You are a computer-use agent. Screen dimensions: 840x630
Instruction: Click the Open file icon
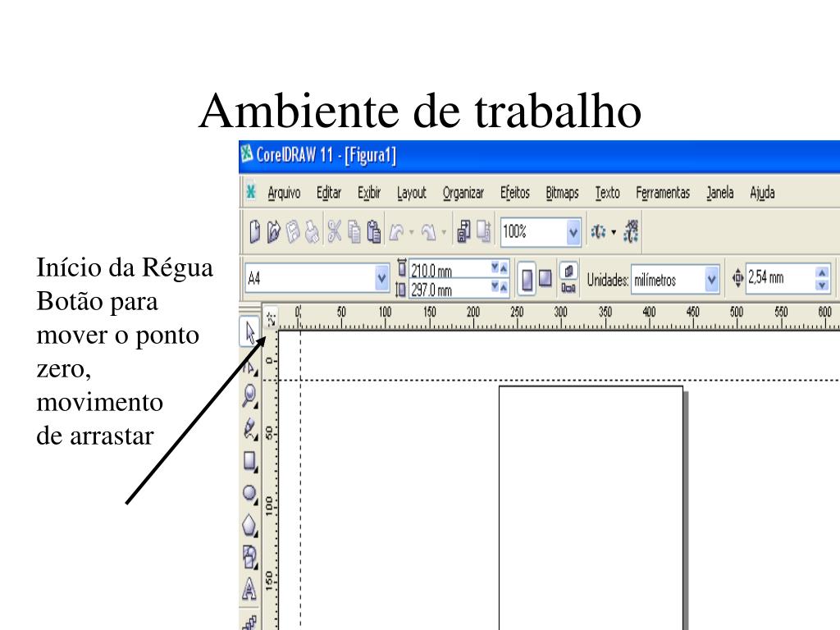pyautogui.click(x=274, y=232)
